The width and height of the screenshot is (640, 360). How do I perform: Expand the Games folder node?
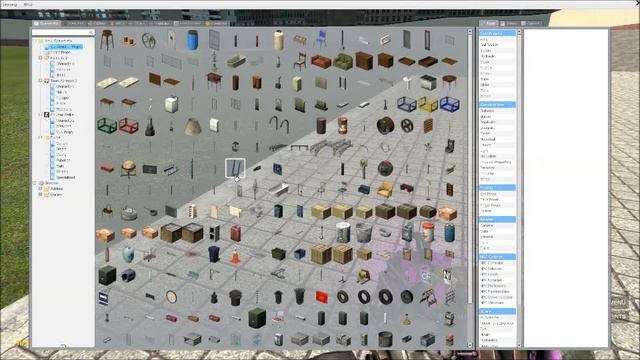point(40,194)
